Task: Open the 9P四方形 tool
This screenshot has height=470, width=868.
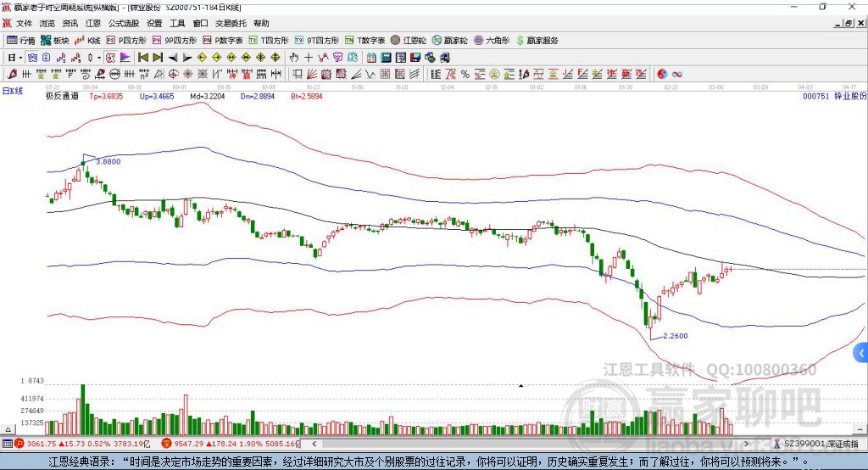Action: click(x=175, y=41)
